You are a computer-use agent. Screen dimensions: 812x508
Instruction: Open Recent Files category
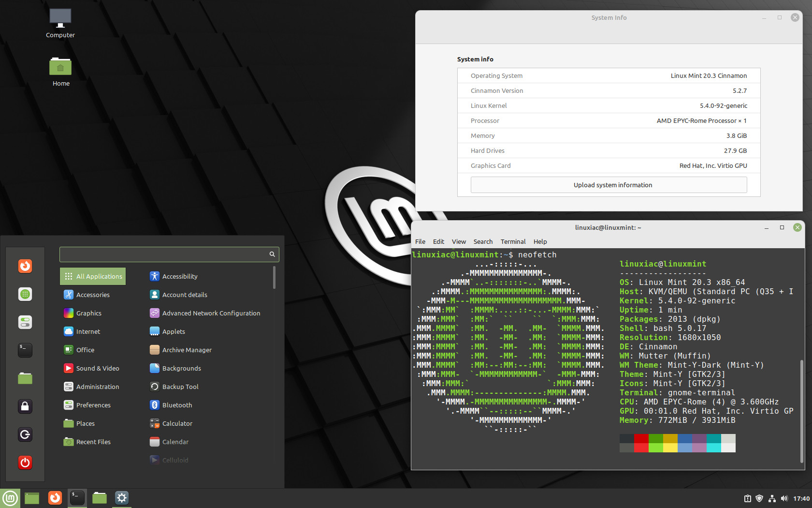[x=87, y=442]
